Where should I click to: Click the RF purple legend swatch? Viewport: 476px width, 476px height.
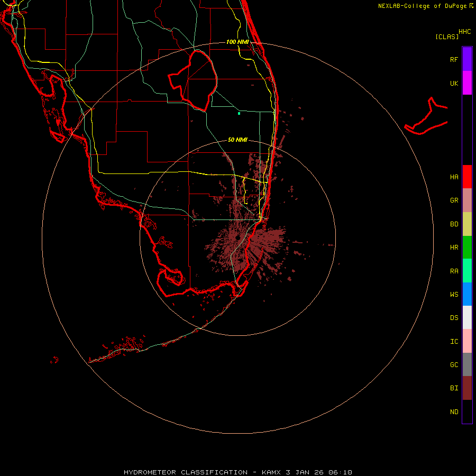pos(467,59)
